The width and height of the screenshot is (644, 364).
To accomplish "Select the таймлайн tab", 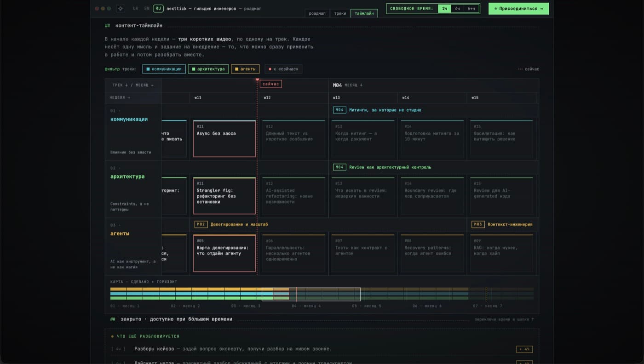I will pos(364,13).
